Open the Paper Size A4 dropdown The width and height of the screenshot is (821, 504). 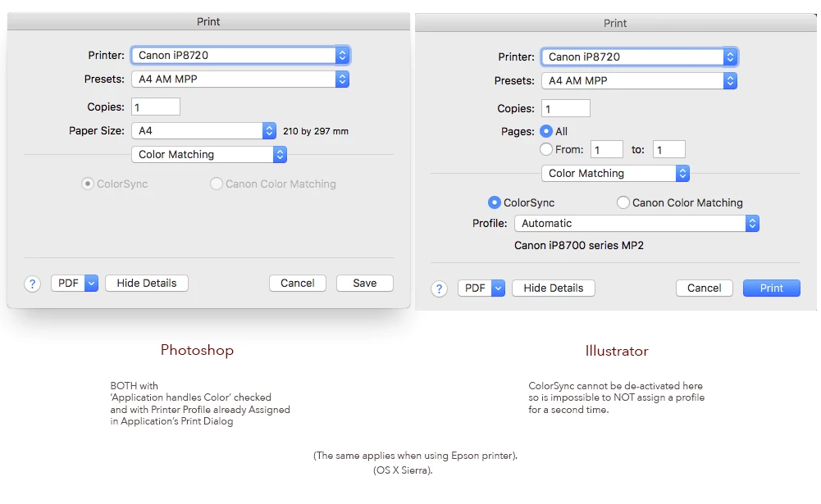pyautogui.click(x=203, y=131)
